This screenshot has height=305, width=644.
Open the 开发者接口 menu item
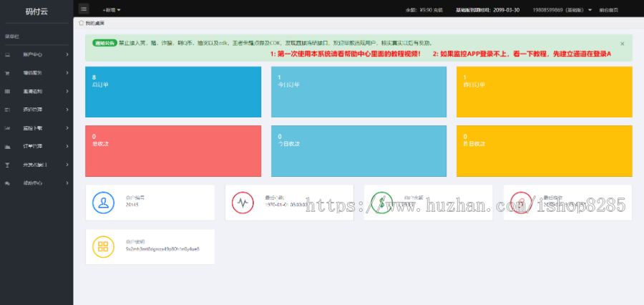pos(36,165)
